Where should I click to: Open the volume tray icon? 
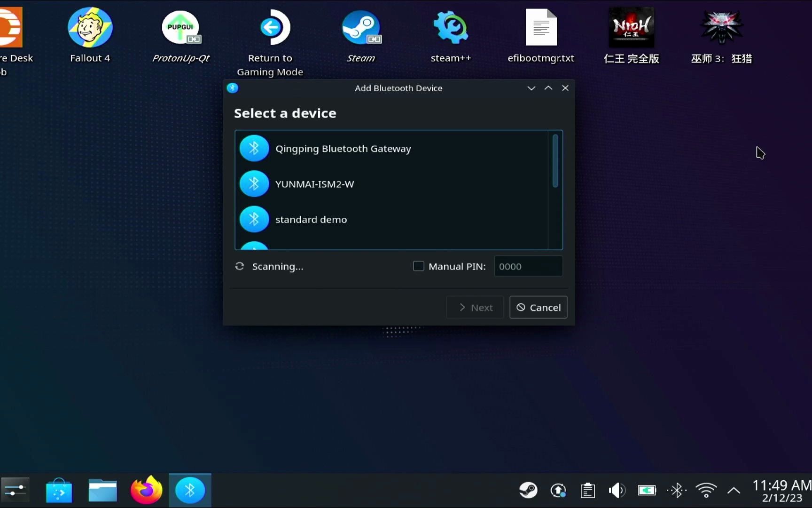617,491
